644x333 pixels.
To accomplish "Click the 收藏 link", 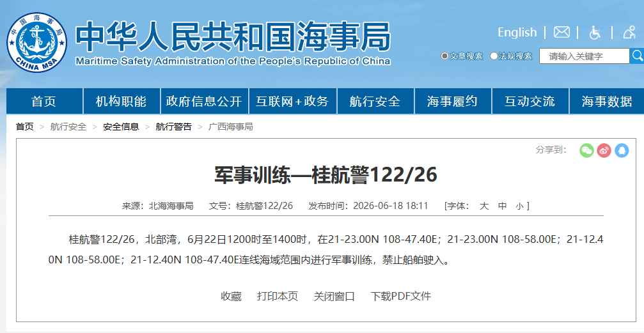I will tap(232, 296).
